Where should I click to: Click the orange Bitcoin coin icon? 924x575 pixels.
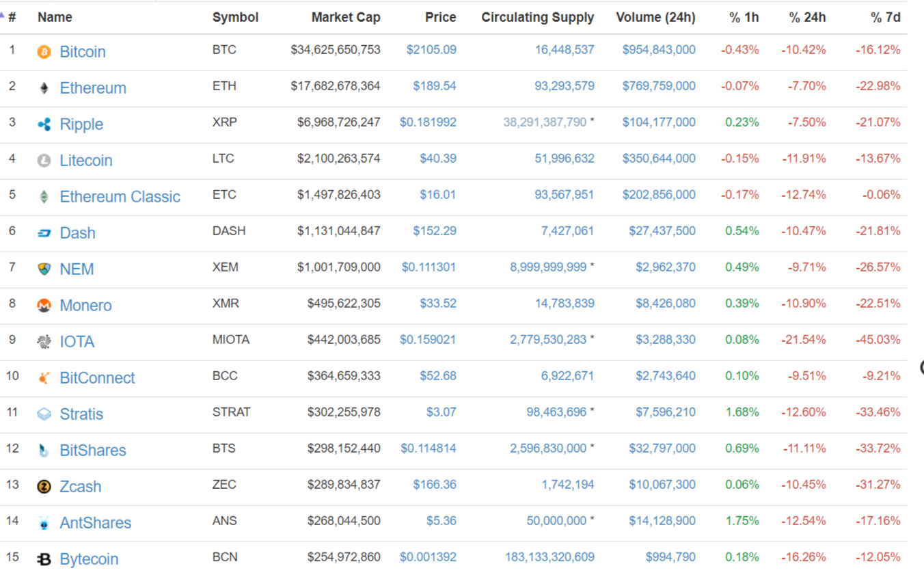44,52
